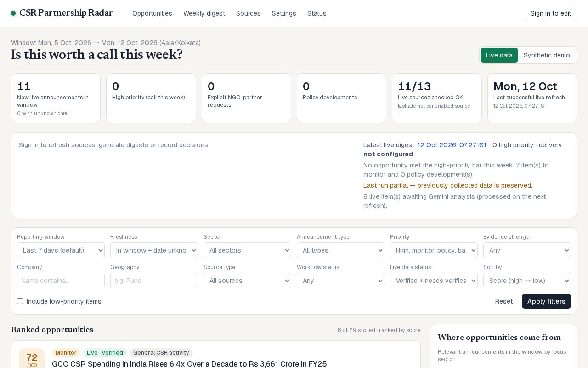Click the Live · verified badge
588x368 pixels.
click(x=105, y=353)
